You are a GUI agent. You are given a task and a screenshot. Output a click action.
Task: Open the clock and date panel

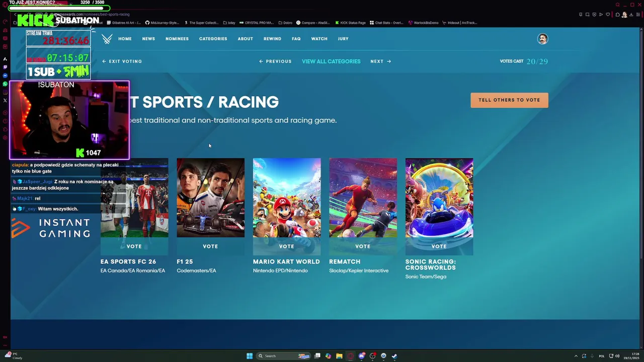tap(631, 356)
